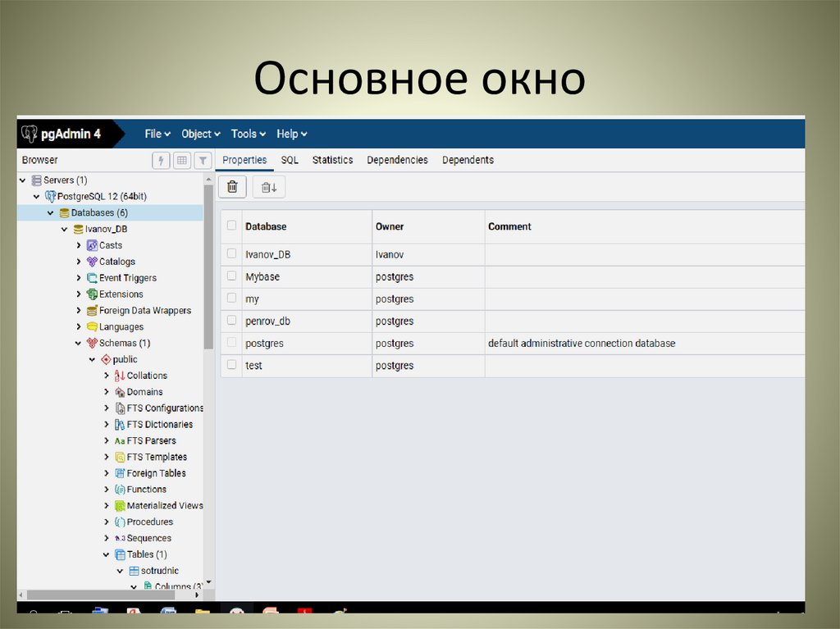The image size is (840, 629).
Task: Expand the Catalogs tree node
Action: pyautogui.click(x=79, y=262)
